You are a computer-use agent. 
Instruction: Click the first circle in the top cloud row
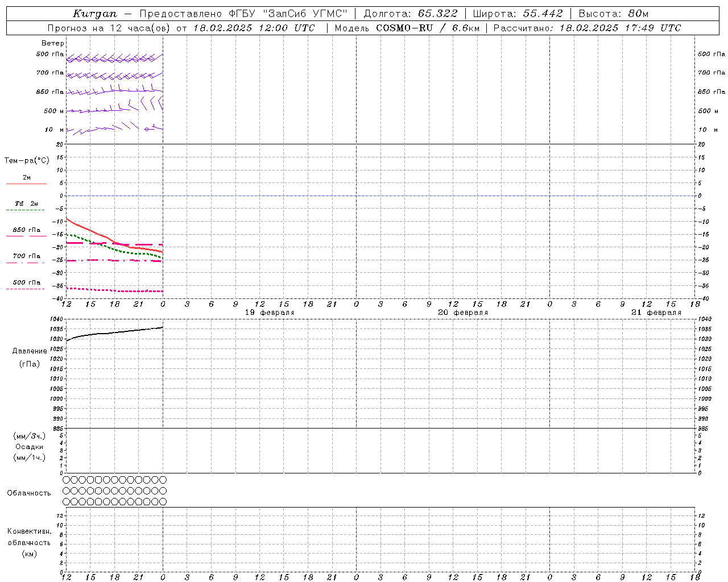66,480
